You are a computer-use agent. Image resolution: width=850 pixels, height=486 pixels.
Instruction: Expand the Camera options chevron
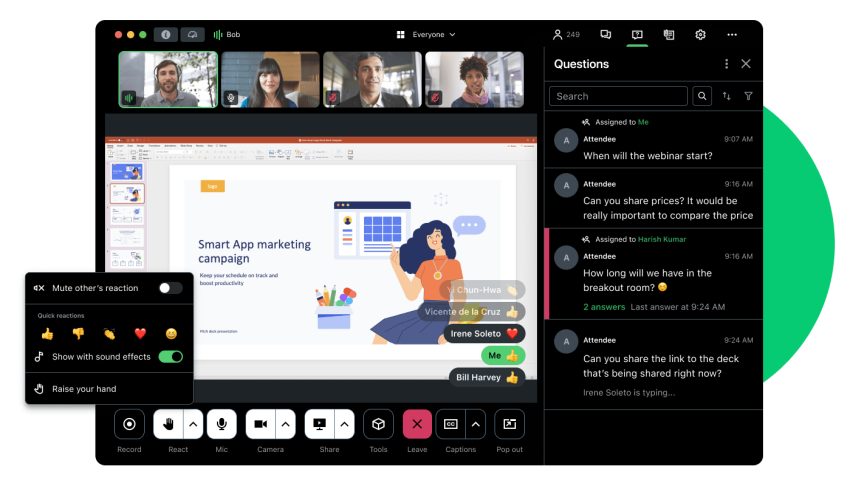286,424
